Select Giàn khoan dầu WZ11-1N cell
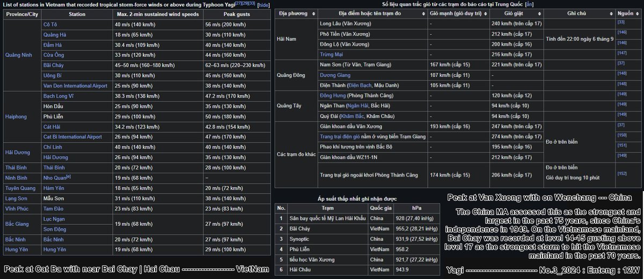Image resolution: width=644 pixels, height=279 pixels. (x=372, y=156)
